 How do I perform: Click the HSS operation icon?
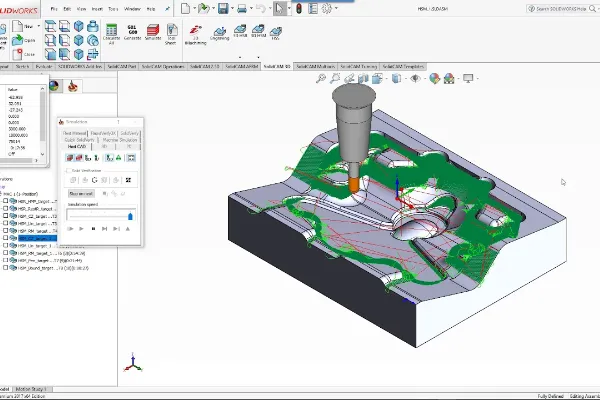(x=276, y=31)
